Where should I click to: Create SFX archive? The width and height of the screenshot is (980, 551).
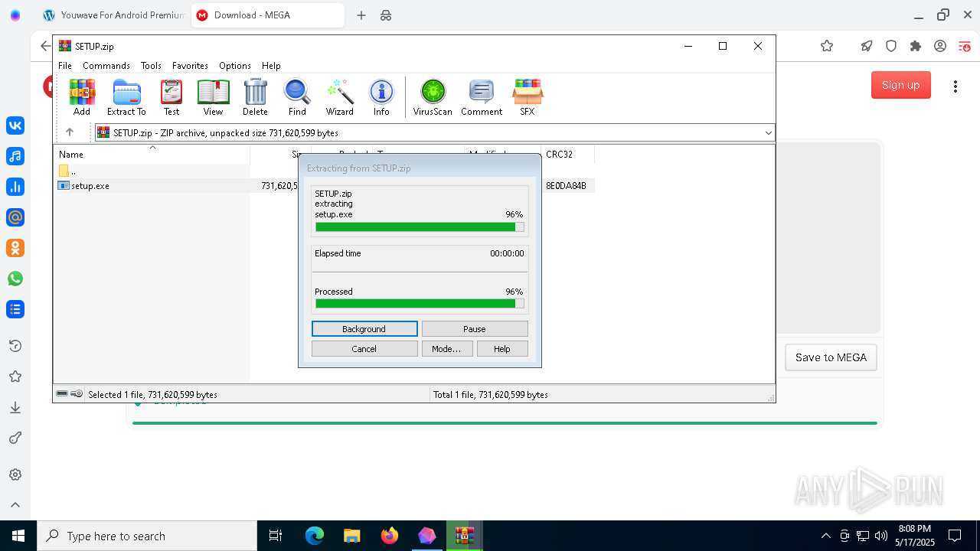[528, 97]
